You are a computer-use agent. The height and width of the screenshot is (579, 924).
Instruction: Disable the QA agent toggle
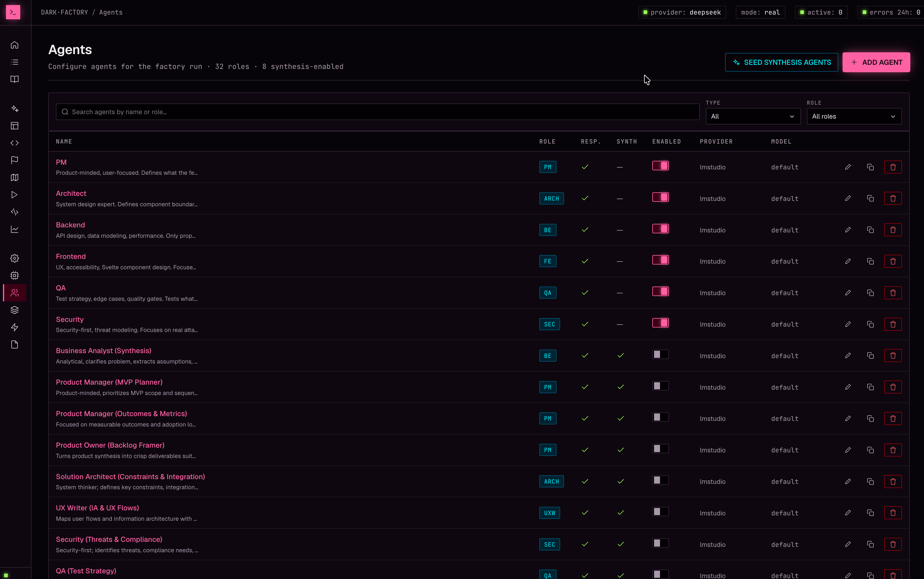tap(661, 291)
